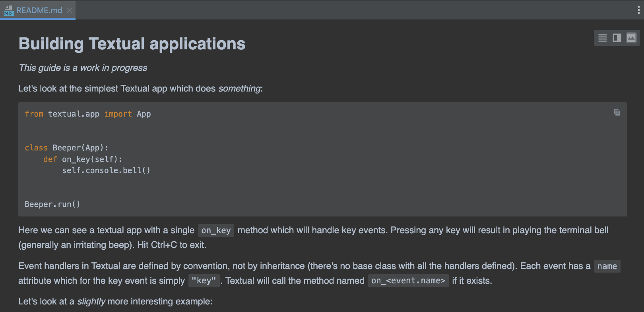
Task: Click the inline code "on_key" in the paragraph
Action: [216, 230]
